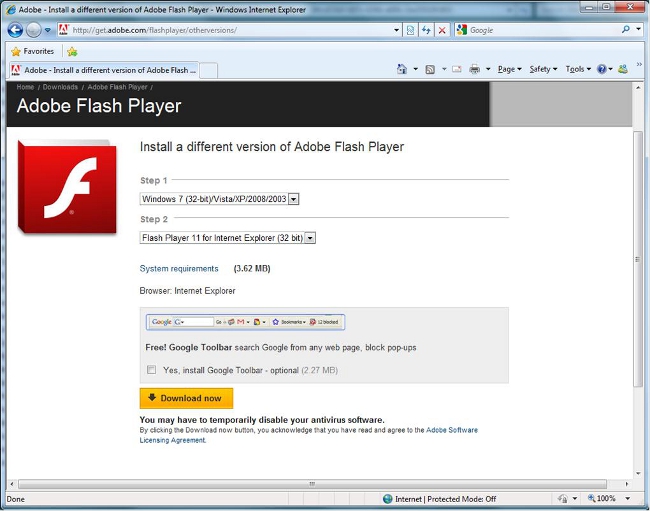The height and width of the screenshot is (511, 650).
Task: Click the vertical scrollbar thumb
Action: coord(638,259)
